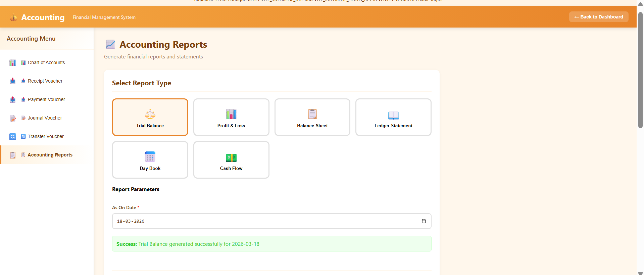This screenshot has height=275, width=644.
Task: Click the Transfer Voucher sidebar icon
Action: point(13,137)
